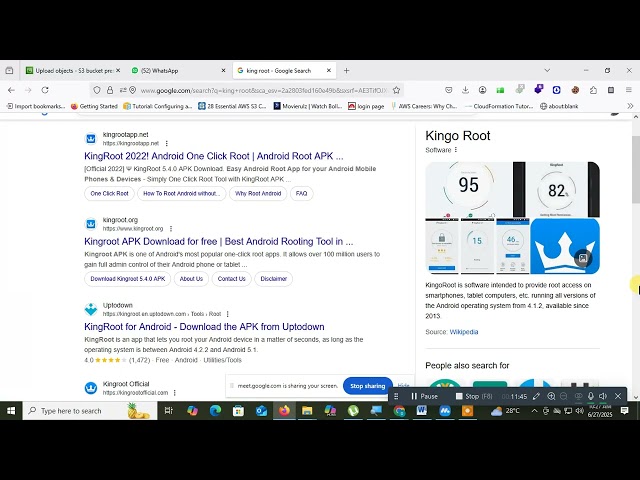Open the Firefox hamburger application menu
The image size is (640, 480).
[x=629, y=90]
